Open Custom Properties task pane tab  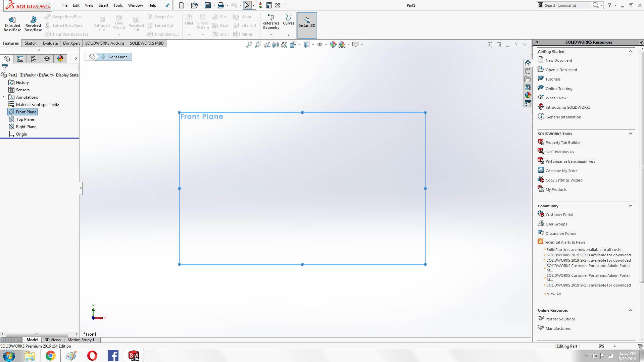pyautogui.click(x=528, y=103)
